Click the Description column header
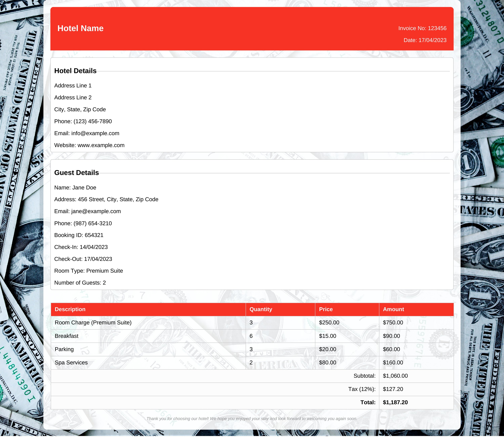Screen dimensions: 504x437 click(148, 309)
